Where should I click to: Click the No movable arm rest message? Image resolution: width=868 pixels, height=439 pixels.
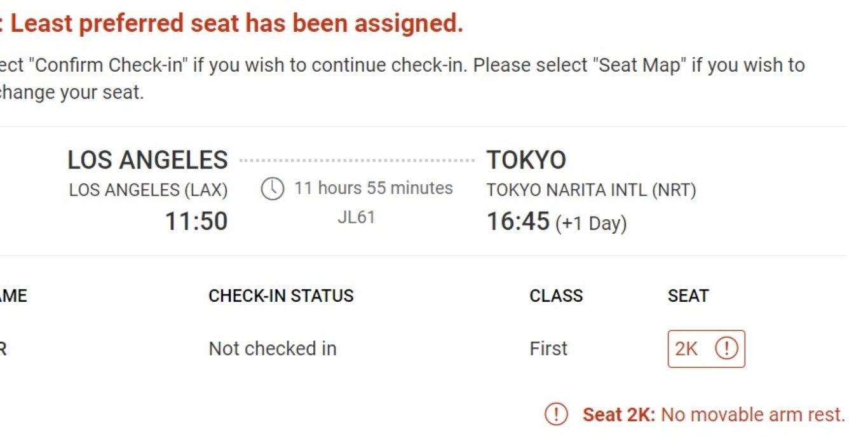coord(753,414)
